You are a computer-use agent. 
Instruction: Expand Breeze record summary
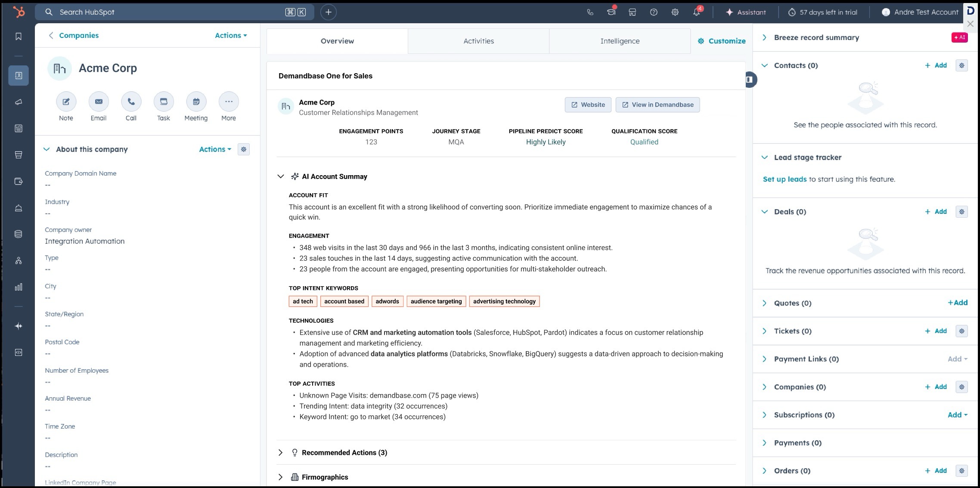pyautogui.click(x=764, y=37)
